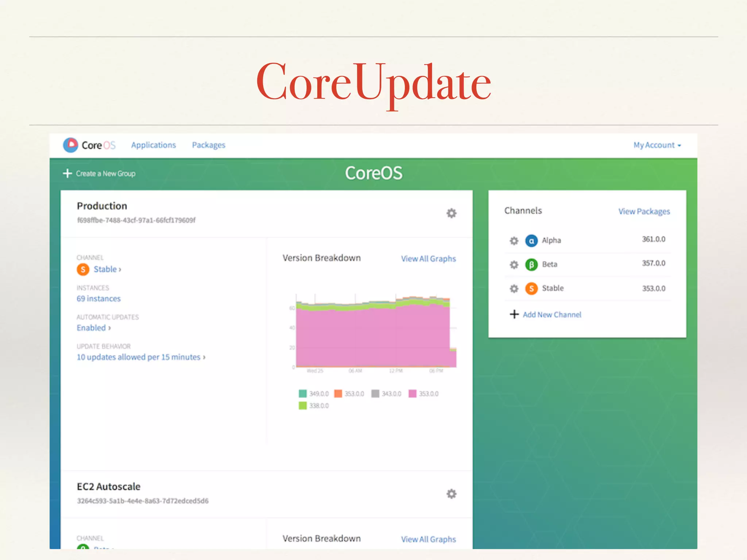Viewport: 747px width, 560px height.
Task: Click the Stable channel badge in Production
Action: click(83, 269)
